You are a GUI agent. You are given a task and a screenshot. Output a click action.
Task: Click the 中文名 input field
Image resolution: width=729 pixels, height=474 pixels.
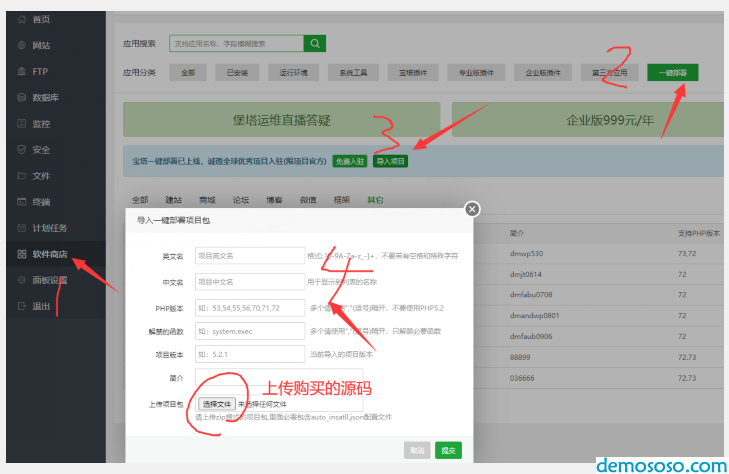coord(250,282)
